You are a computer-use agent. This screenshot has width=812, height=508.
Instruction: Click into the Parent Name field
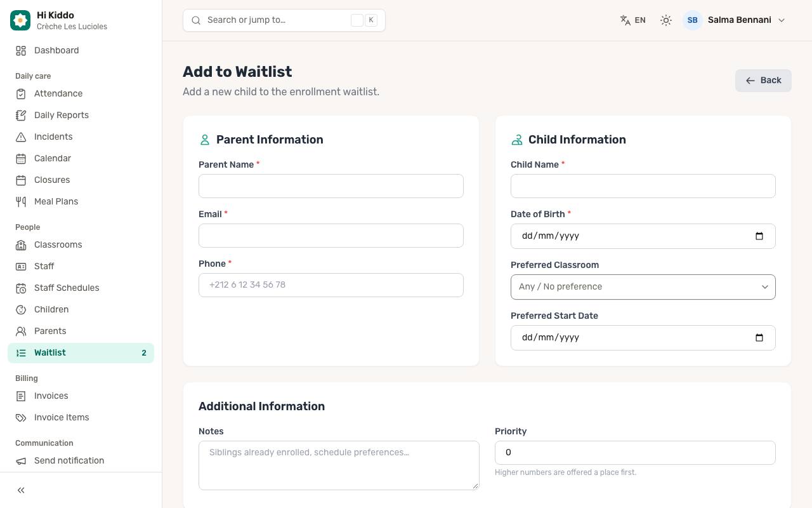click(331, 186)
